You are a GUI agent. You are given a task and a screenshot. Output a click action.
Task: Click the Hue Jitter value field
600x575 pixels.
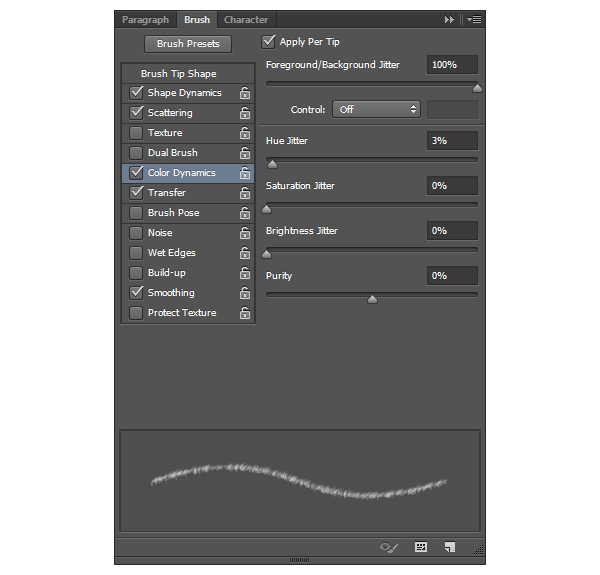point(451,141)
